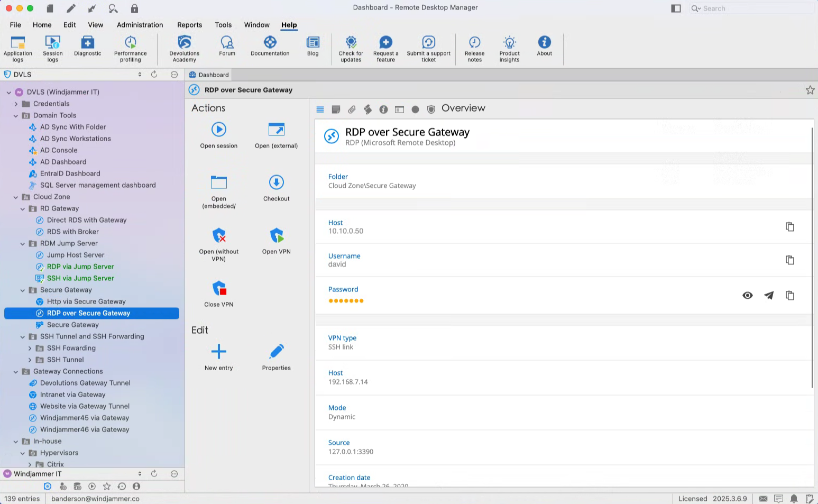Click the Open session play icon
818x504 pixels.
pos(218,130)
